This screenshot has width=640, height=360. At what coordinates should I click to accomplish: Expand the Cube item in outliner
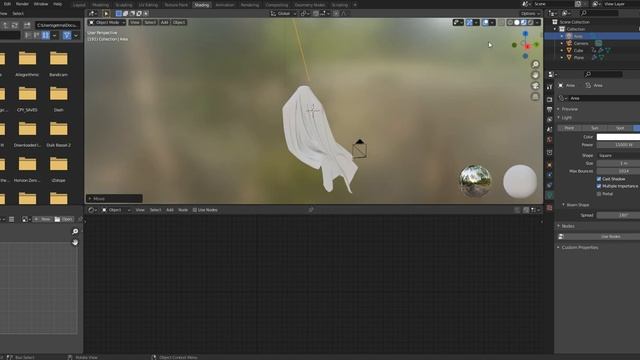[562, 51]
